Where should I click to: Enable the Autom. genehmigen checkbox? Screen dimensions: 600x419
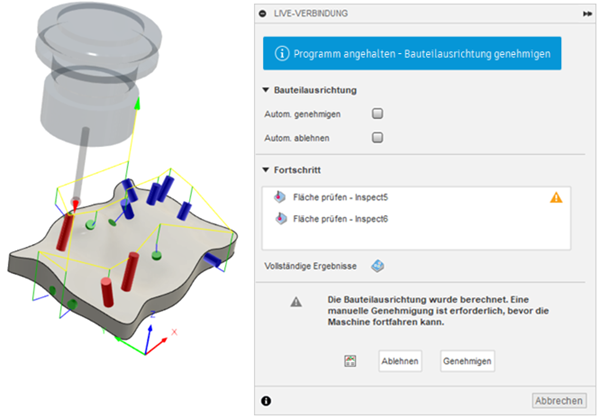[377, 114]
